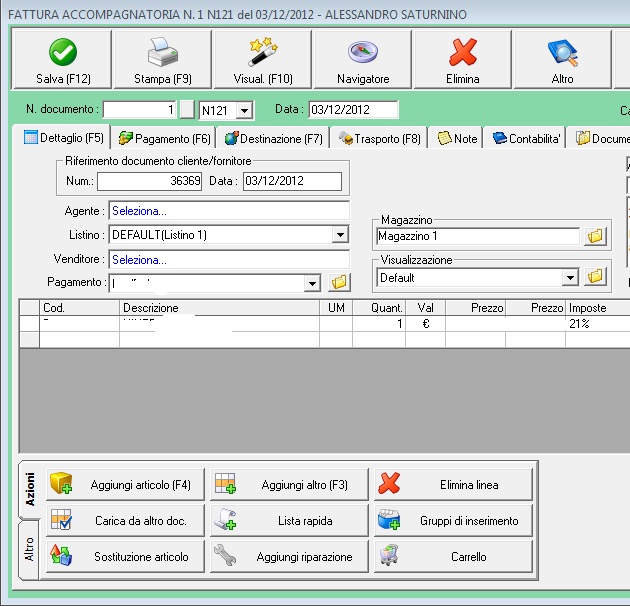Select the vertical Azioni tab
The width and height of the screenshot is (630, 606).
30,489
